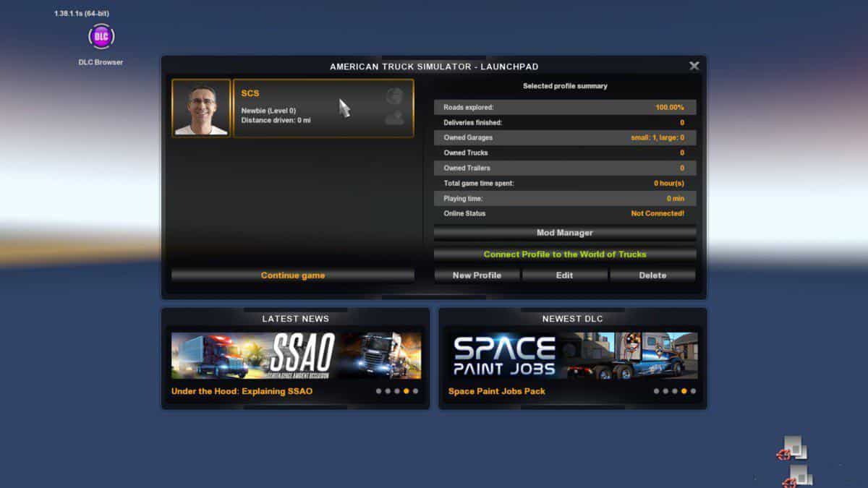Follow the 'Space Paint Jobs Pack' link
This screenshot has height=488, width=868.
click(496, 391)
